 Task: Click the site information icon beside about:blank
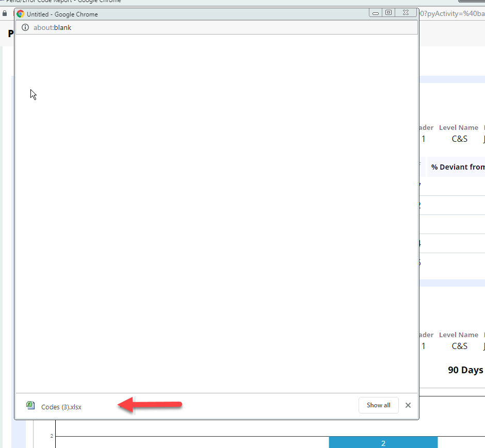tap(25, 27)
